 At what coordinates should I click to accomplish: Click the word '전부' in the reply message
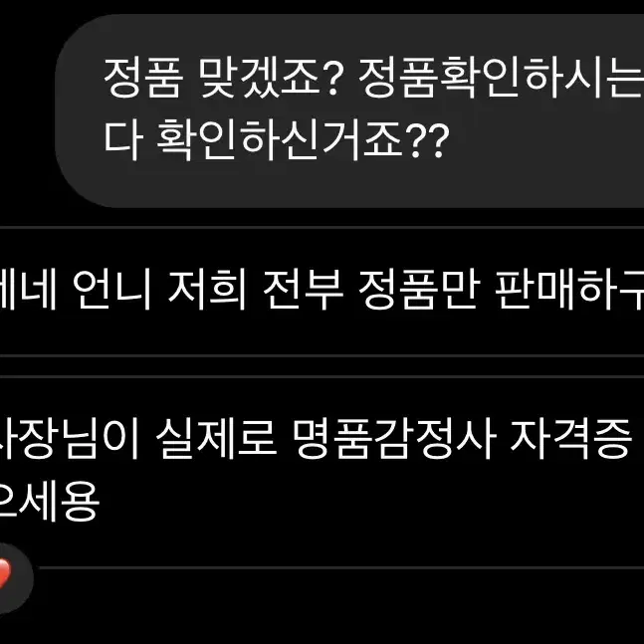coord(304,289)
